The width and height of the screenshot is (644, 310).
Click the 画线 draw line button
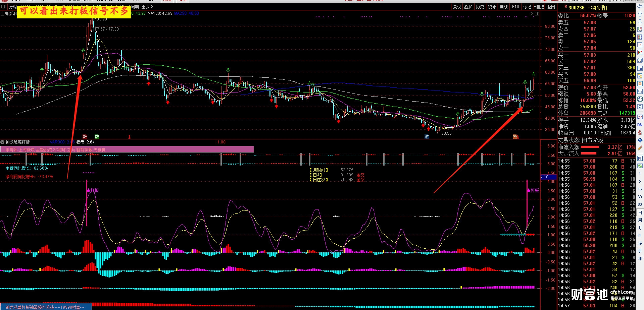tap(504, 7)
